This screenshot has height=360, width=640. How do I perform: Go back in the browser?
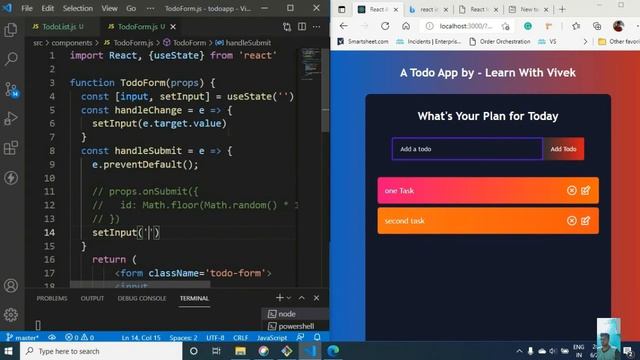[x=344, y=26]
